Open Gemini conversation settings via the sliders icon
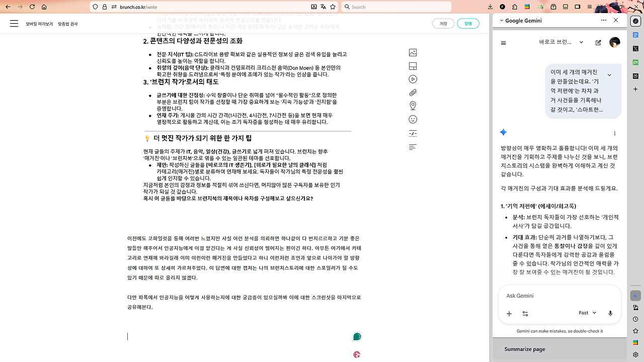Screen dimensions: 644x362 point(525,313)
